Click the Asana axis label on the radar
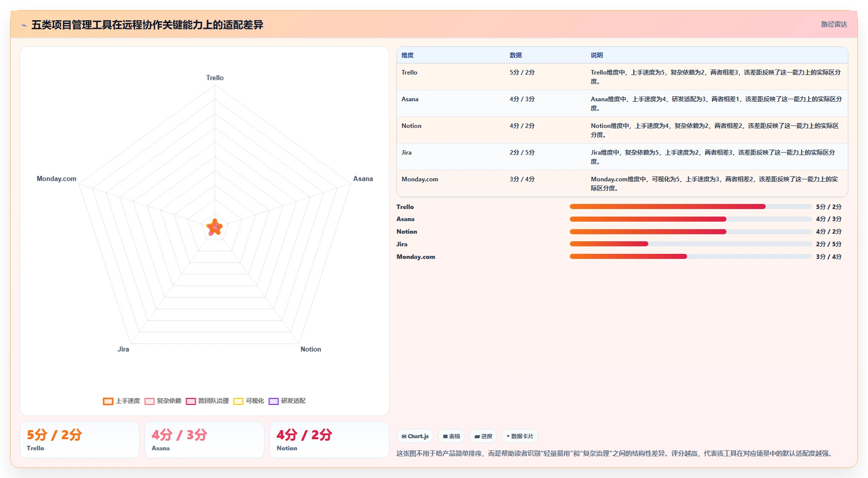This screenshot has height=478, width=868. (x=363, y=179)
